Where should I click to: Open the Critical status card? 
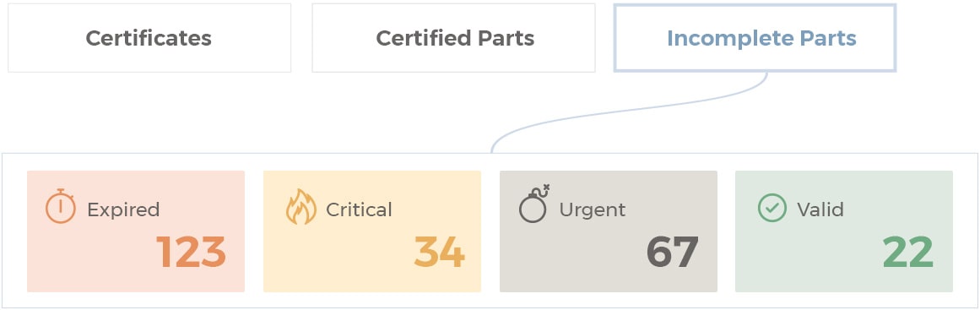[372, 231]
